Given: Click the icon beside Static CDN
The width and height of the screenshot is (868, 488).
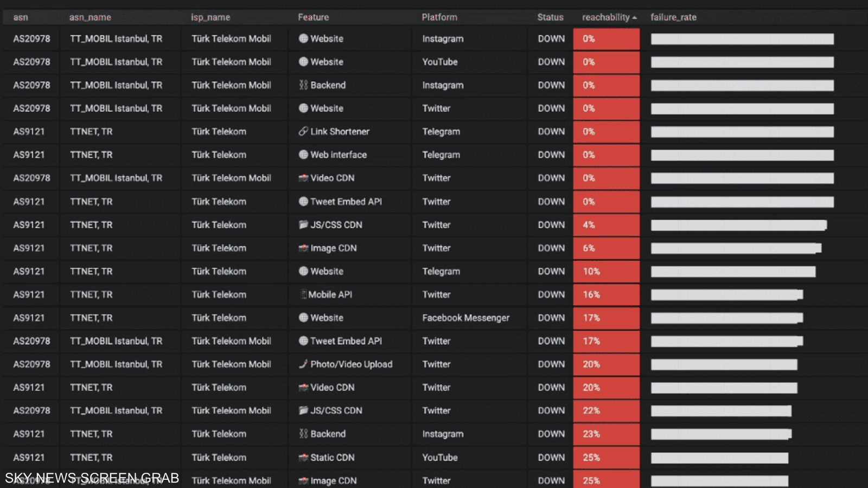Looking at the screenshot, I should 303,457.
